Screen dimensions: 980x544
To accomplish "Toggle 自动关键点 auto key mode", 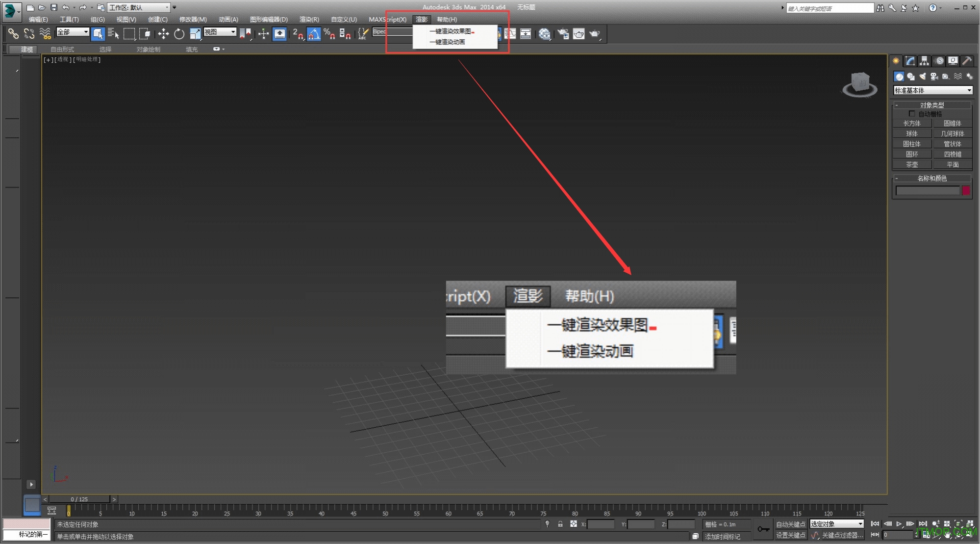I will click(x=791, y=524).
